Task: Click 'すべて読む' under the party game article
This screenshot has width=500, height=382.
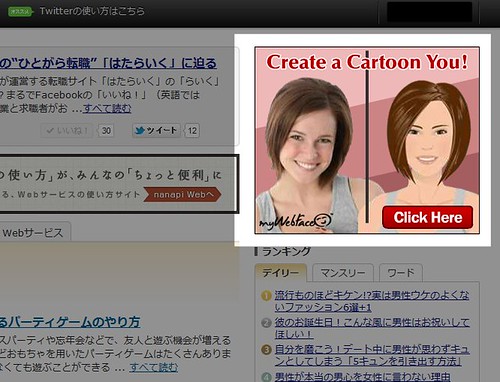Action: point(154,367)
